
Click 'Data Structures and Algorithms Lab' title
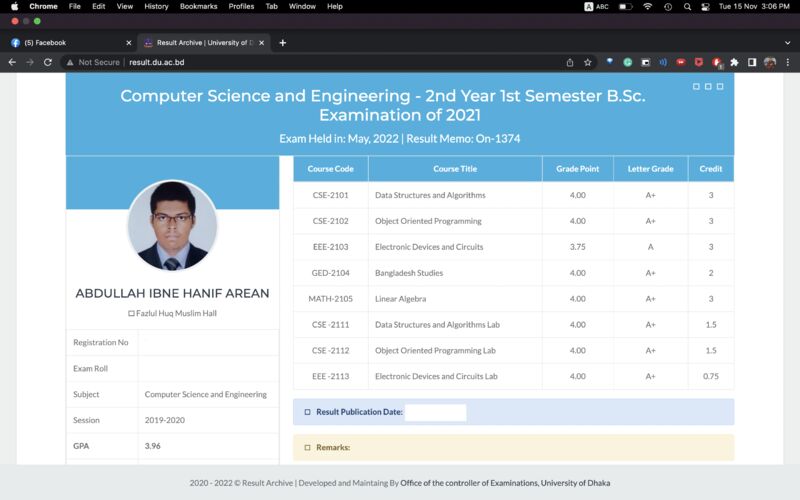(437, 324)
